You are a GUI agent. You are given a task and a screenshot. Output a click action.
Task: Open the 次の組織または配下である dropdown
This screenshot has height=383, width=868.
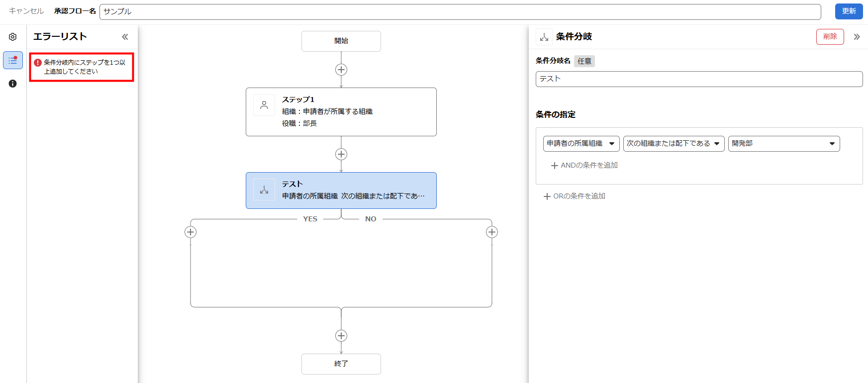pyautogui.click(x=674, y=144)
